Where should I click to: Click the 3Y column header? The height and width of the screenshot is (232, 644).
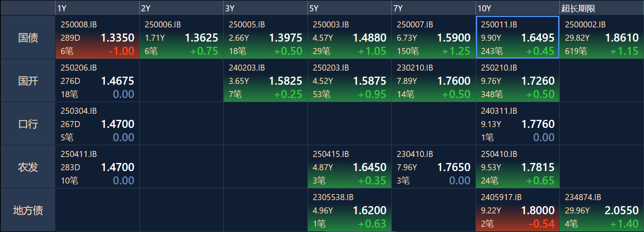click(x=266, y=8)
